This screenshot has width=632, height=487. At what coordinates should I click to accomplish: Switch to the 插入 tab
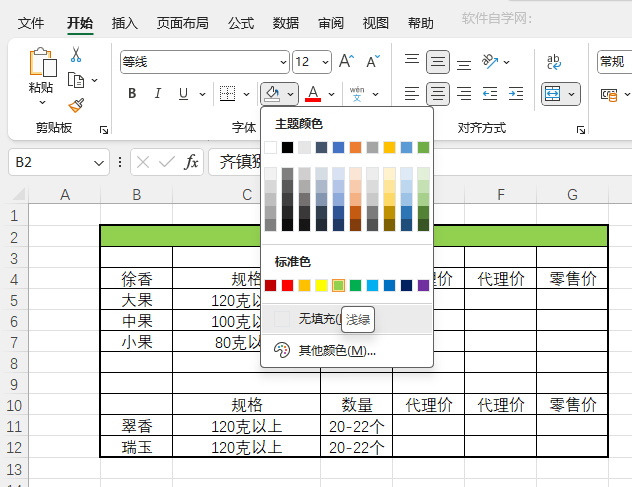point(125,23)
